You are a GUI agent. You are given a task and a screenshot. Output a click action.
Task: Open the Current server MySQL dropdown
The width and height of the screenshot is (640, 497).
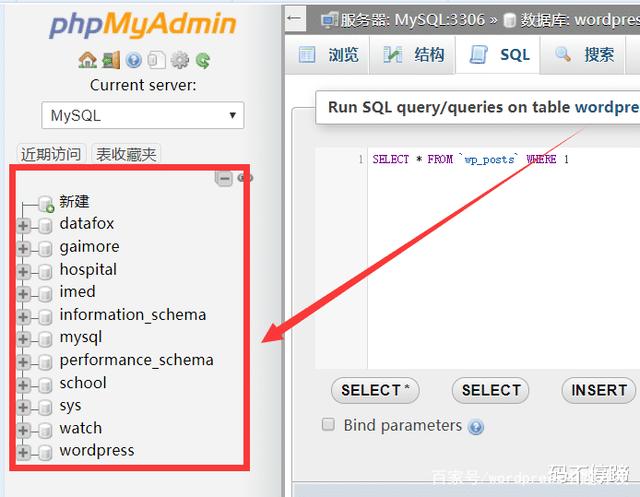click(x=143, y=115)
